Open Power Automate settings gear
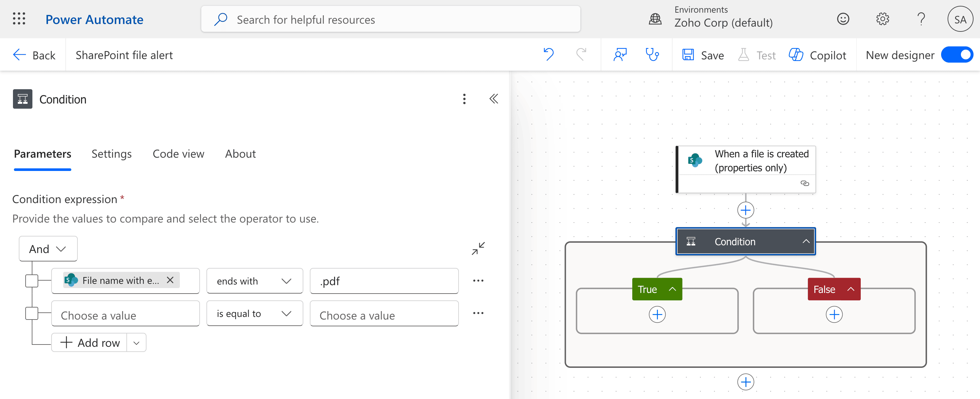The height and width of the screenshot is (399, 980). (882, 19)
